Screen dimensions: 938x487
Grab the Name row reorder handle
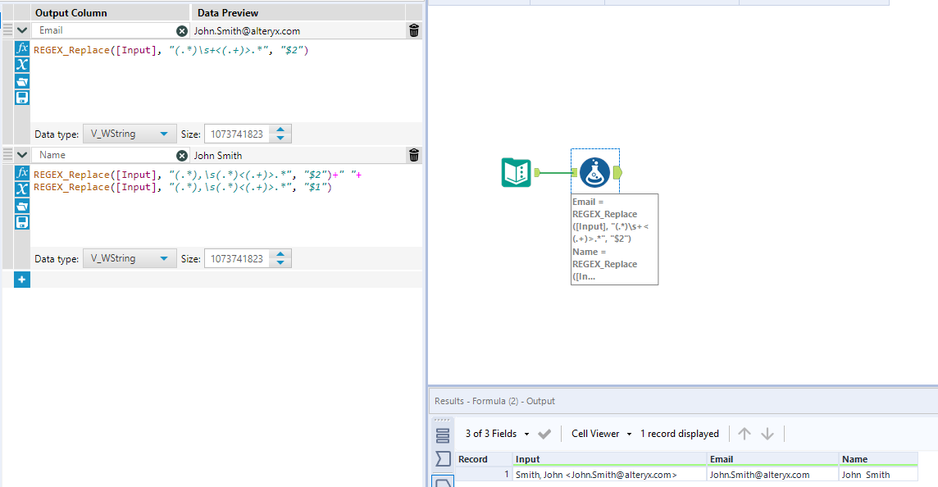pos(7,154)
